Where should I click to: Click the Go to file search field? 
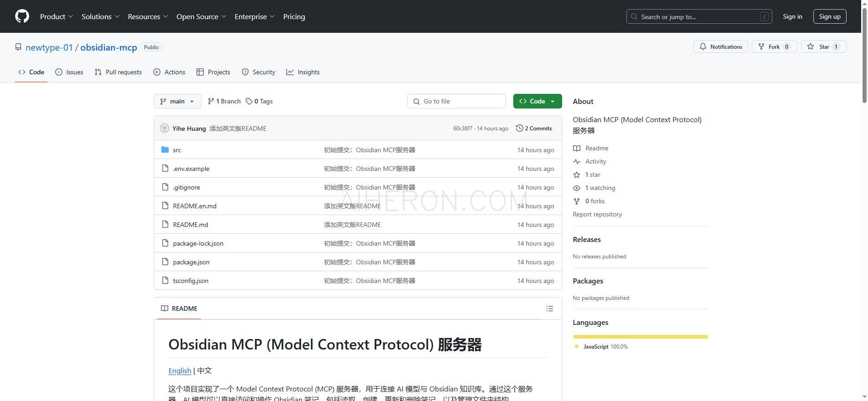point(456,101)
